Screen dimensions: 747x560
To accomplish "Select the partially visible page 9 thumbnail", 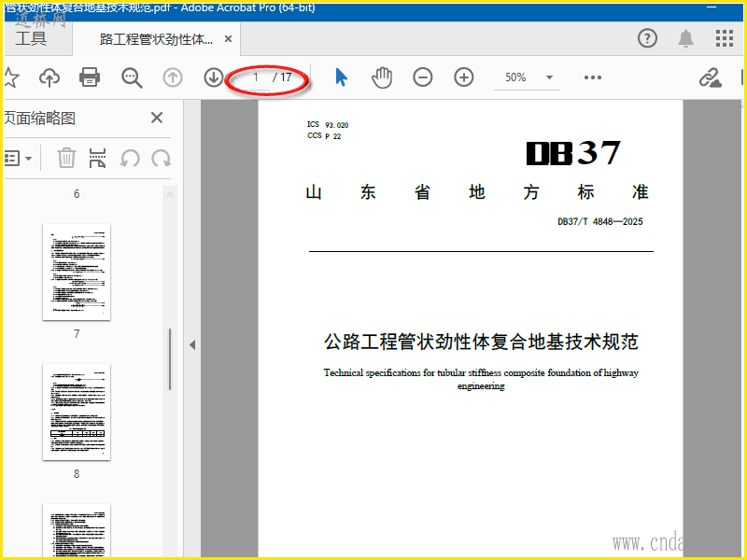I will [x=77, y=530].
